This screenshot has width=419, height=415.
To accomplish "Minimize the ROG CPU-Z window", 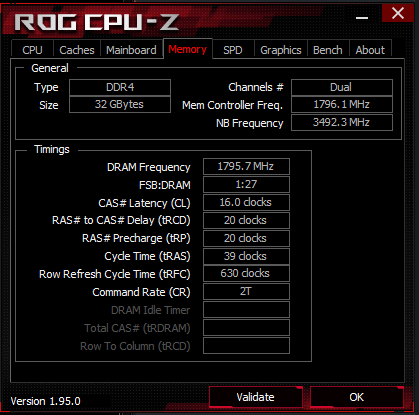I will coord(362,17).
